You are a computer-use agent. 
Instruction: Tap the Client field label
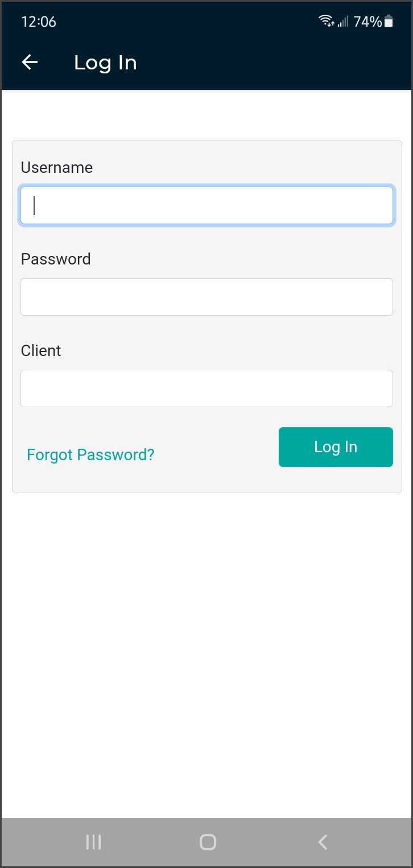pos(41,351)
